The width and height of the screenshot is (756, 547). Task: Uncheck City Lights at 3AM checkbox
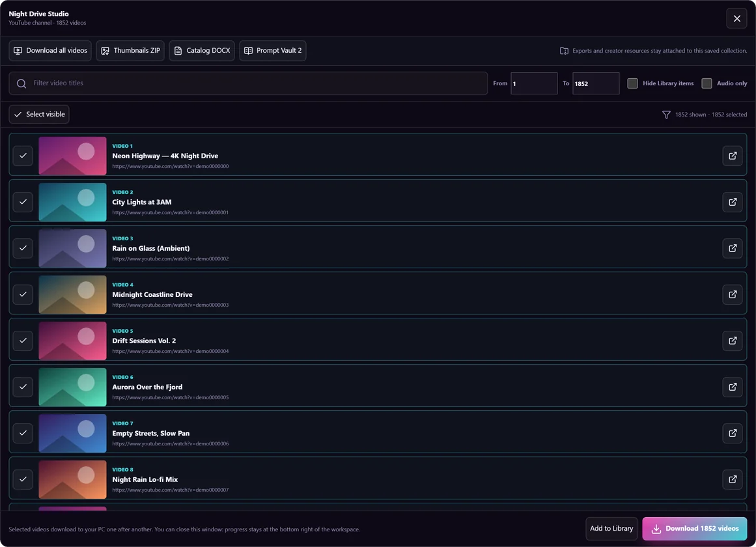[x=23, y=202]
